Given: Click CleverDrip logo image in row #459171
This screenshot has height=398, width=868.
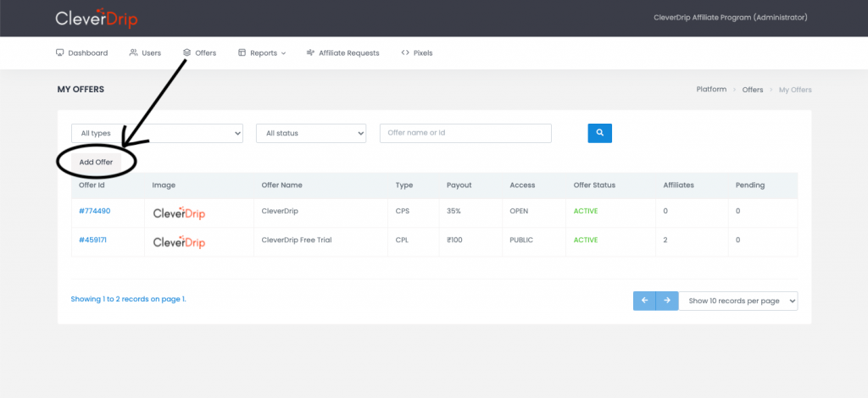Looking at the screenshot, I should coord(179,241).
